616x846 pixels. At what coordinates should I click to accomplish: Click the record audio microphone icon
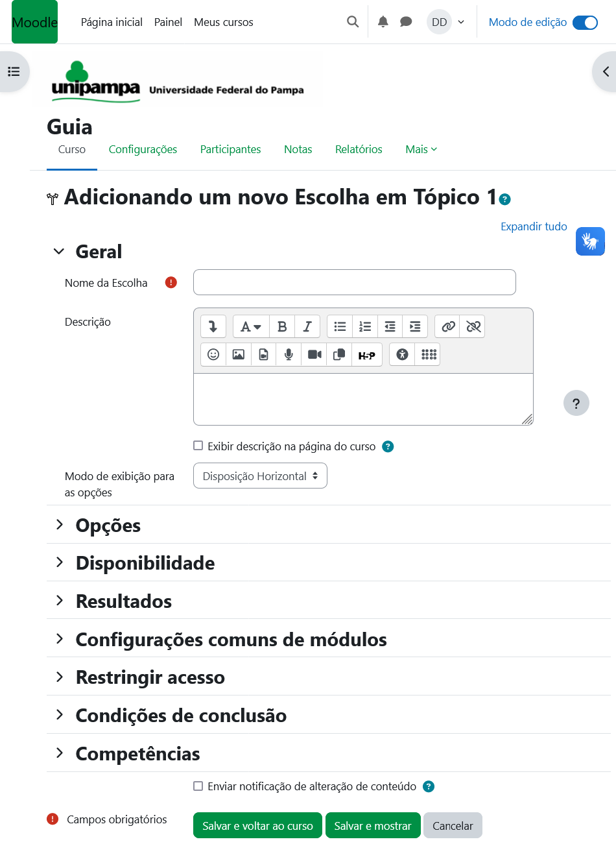tap(289, 355)
